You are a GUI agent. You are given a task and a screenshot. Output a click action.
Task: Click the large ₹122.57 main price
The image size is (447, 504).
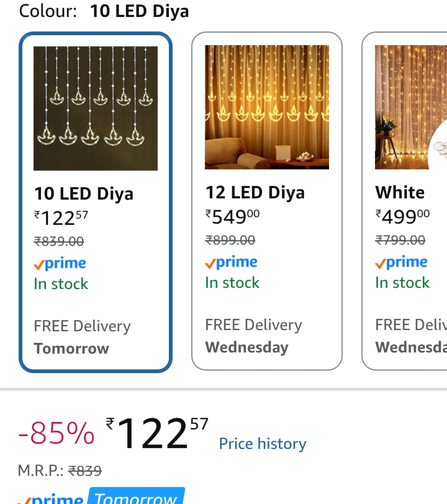(x=157, y=433)
